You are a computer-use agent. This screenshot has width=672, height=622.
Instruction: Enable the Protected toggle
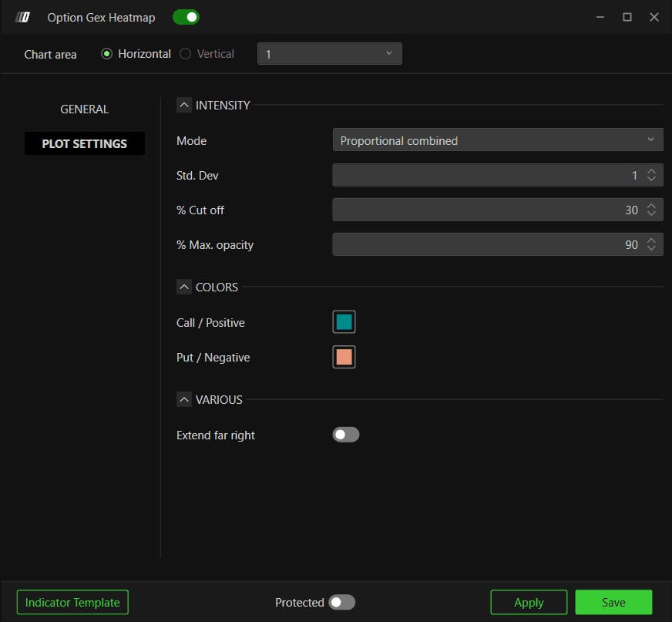pos(341,602)
